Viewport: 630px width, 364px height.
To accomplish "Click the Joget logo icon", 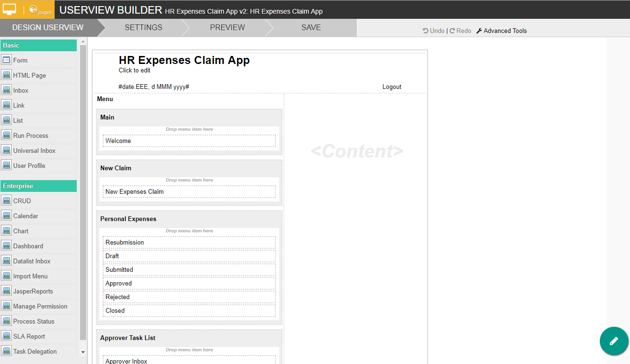I will point(40,10).
